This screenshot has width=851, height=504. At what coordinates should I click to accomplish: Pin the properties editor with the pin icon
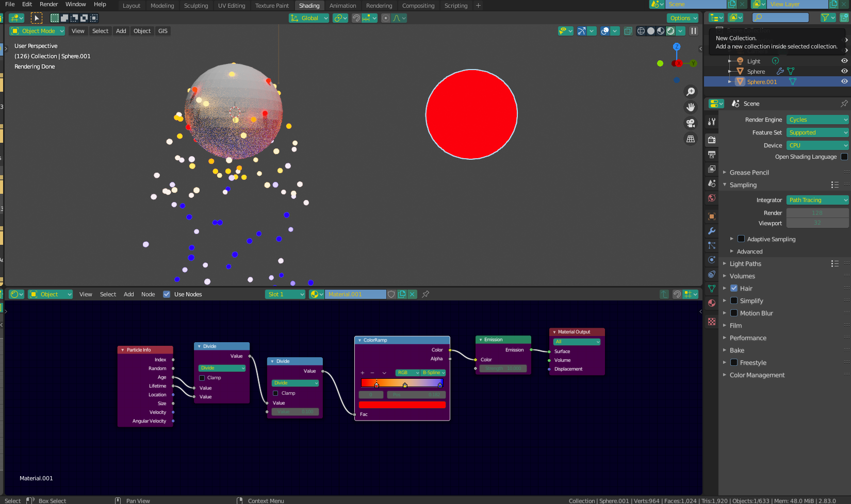pos(844,104)
